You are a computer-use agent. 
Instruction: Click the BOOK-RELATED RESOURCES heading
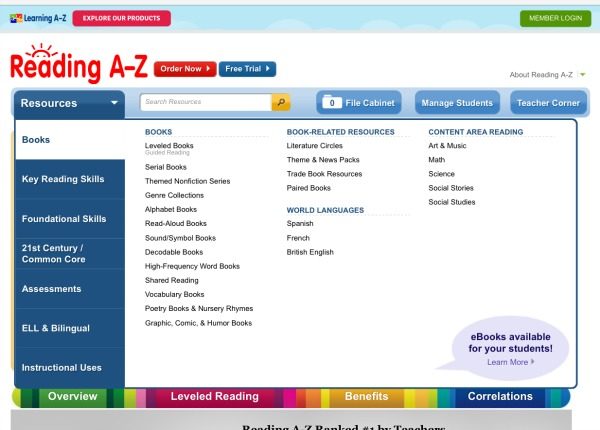[341, 132]
